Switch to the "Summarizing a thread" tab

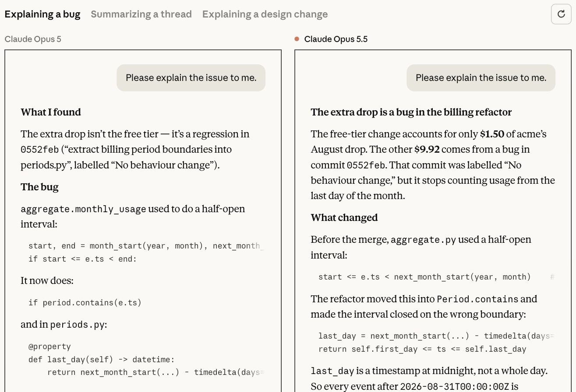coord(141,14)
